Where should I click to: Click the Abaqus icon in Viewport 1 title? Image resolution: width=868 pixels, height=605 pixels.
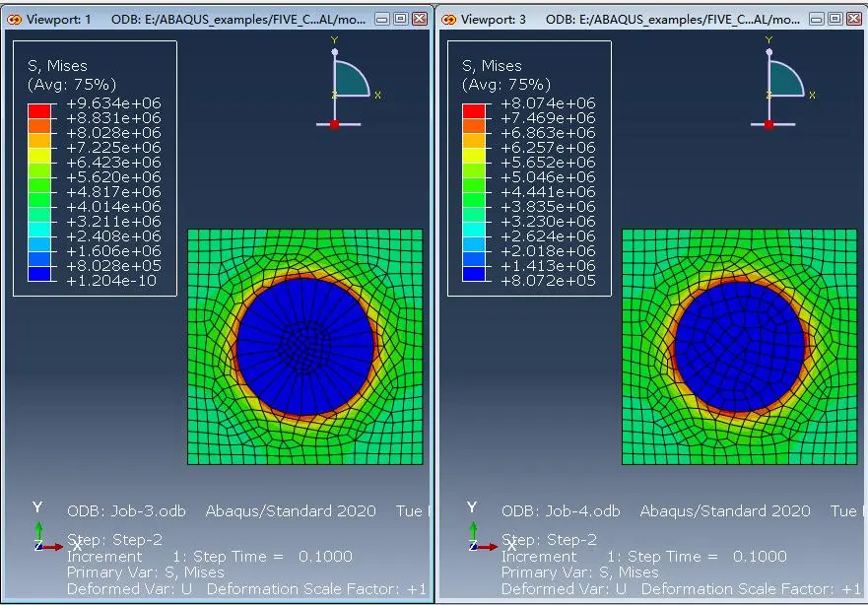click(15, 20)
